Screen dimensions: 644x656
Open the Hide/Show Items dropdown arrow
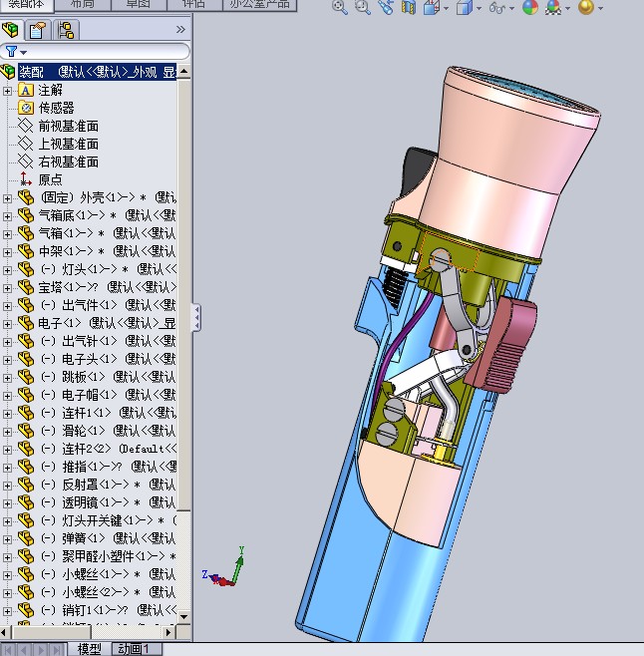pos(511,8)
